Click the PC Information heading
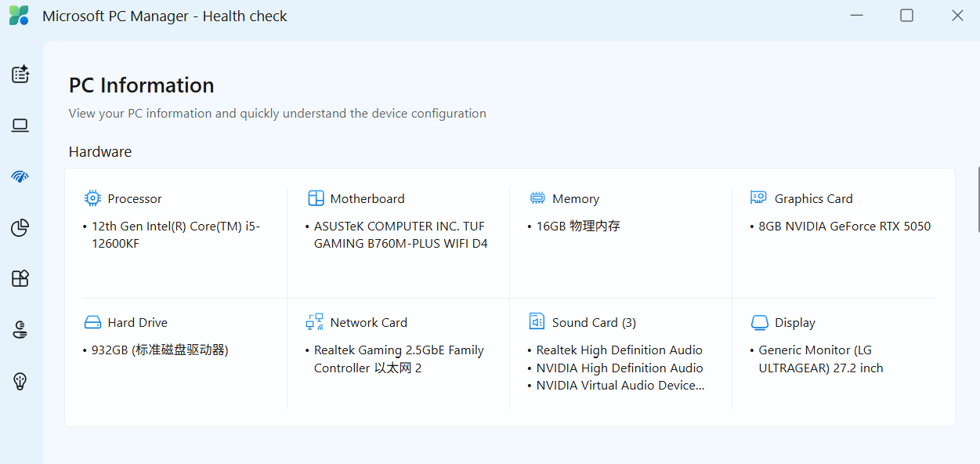Viewport: 980px width, 464px height. point(142,85)
